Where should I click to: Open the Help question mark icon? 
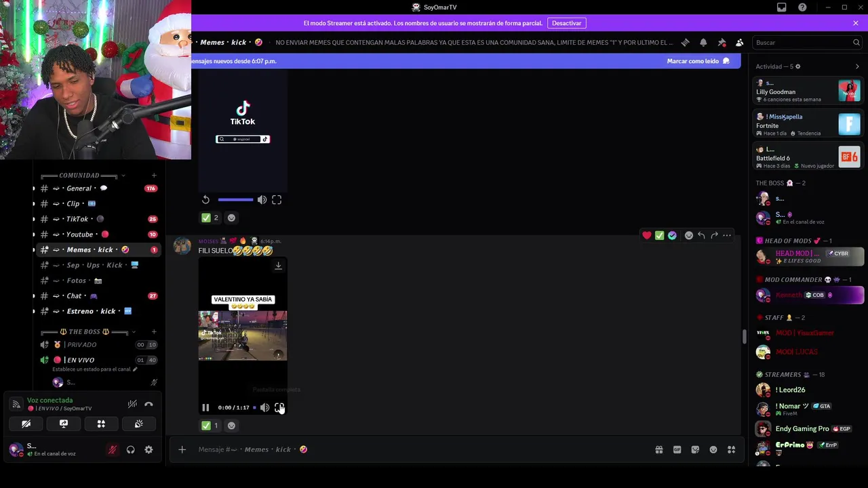[x=803, y=7]
